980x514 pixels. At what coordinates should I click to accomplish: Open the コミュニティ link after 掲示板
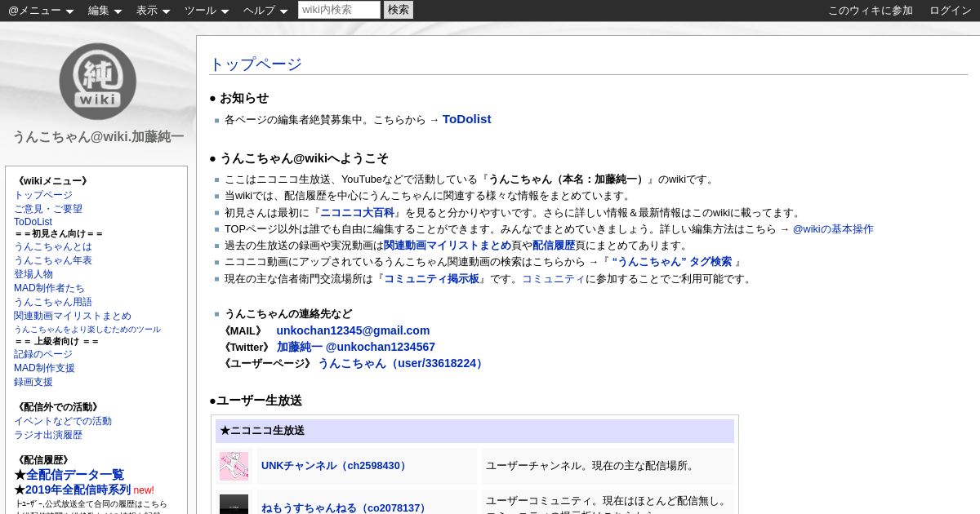click(554, 278)
